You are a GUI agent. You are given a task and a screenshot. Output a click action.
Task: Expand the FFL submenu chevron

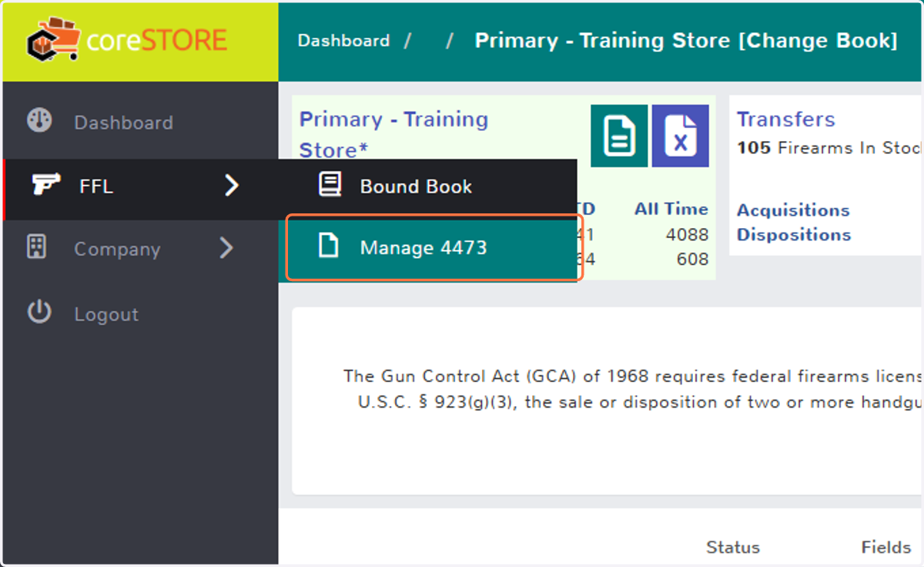coord(231,185)
